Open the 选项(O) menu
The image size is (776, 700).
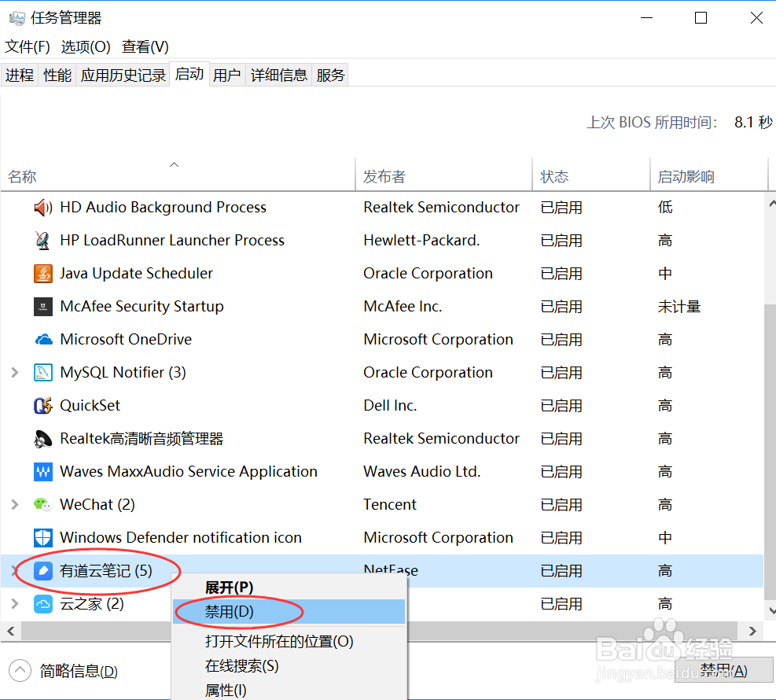click(x=86, y=47)
